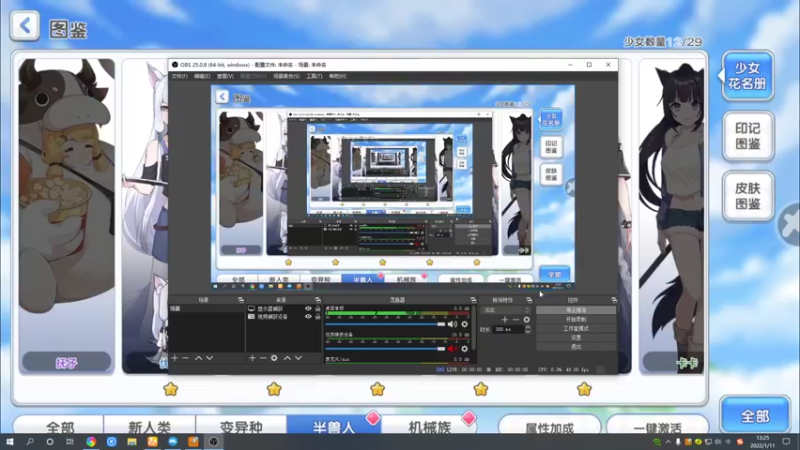Undock the 转场特效 panel
800x450 pixels.
tap(529, 300)
